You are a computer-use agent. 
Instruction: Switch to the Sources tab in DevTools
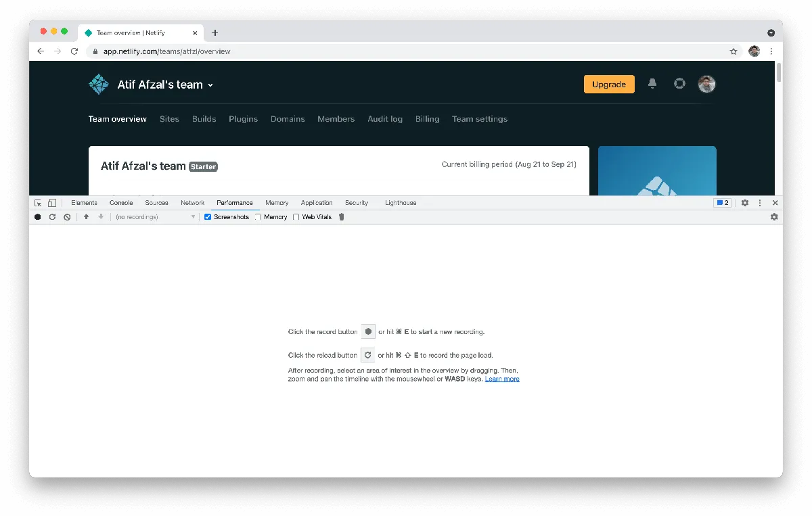click(x=156, y=203)
